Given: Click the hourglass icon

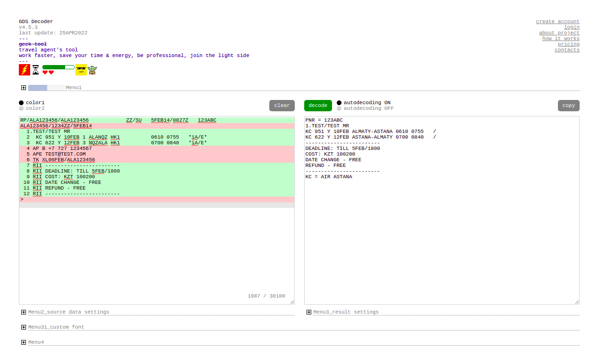Looking at the screenshot, I should click(x=35, y=70).
